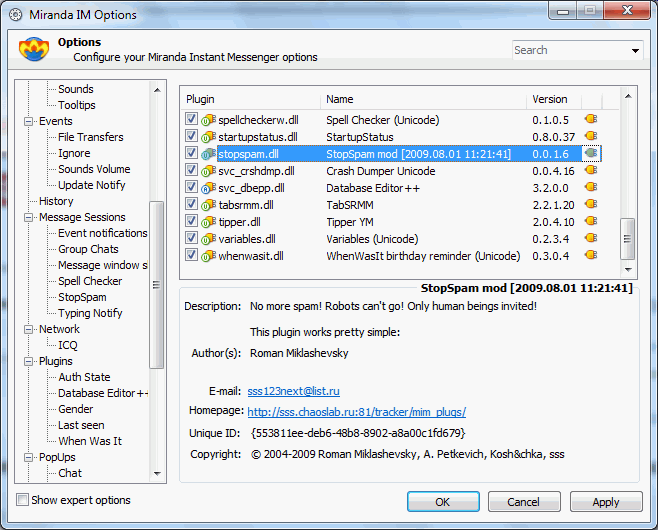Click plugin icon beside tipper.dll

point(208,222)
